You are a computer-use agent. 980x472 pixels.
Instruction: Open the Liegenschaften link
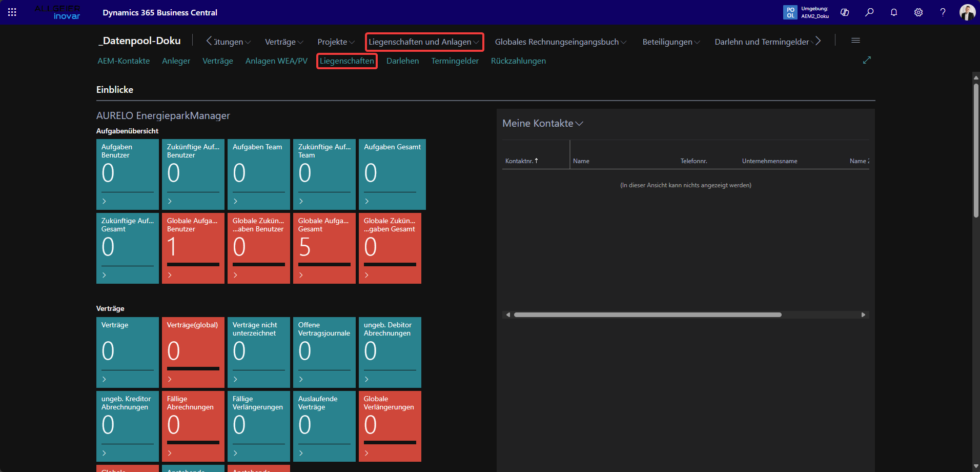[347, 61]
